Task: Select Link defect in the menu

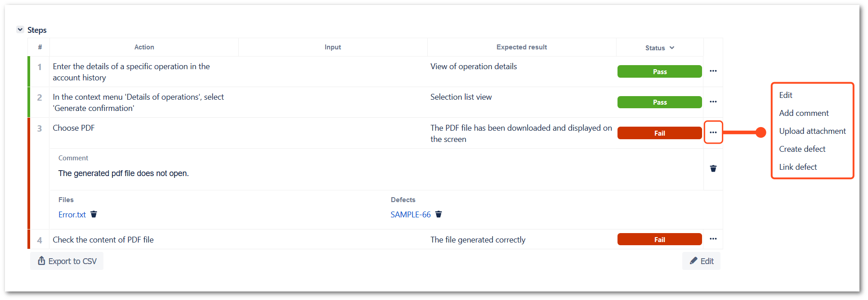Action: (798, 167)
